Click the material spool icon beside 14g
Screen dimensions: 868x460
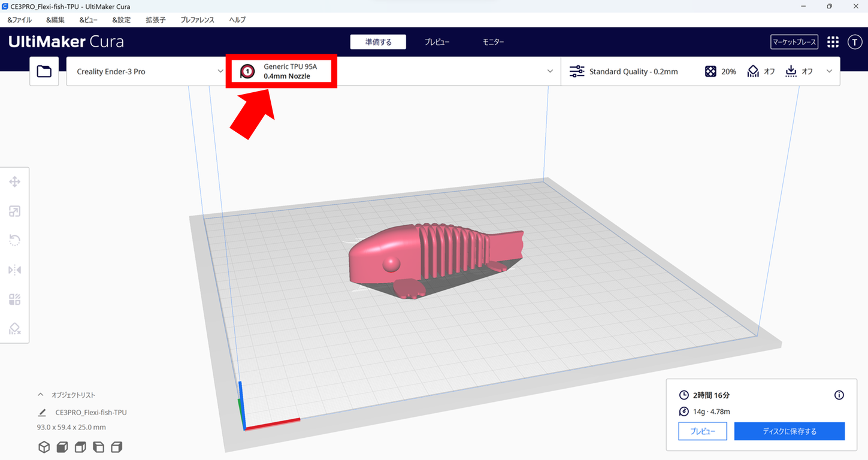click(x=684, y=411)
